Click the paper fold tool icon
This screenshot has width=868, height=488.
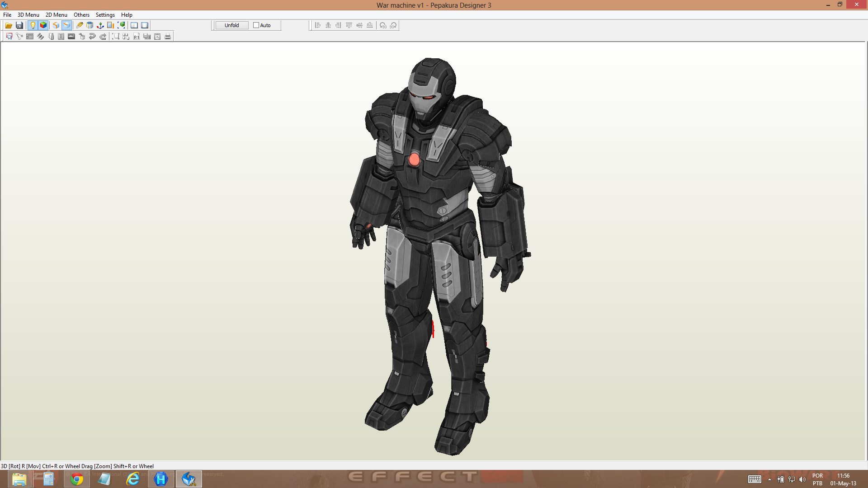pyautogui.click(x=51, y=37)
